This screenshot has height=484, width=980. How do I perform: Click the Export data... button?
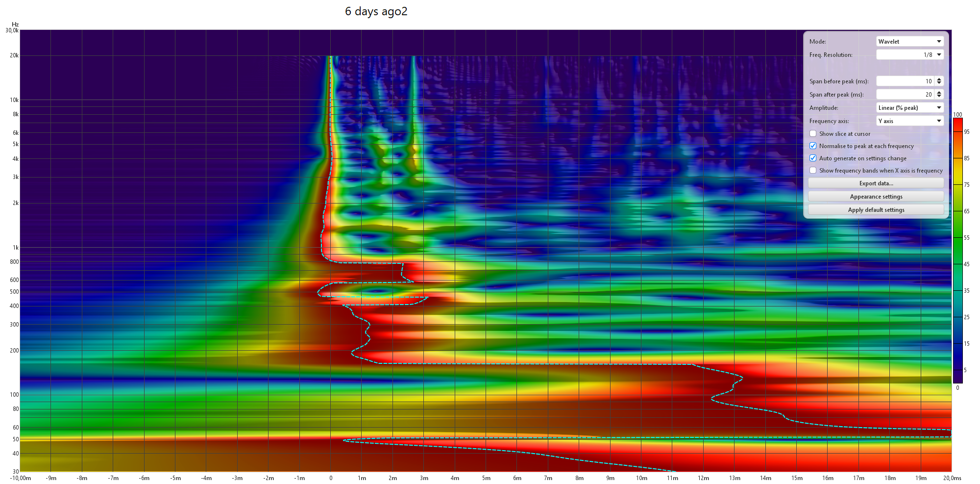click(876, 183)
